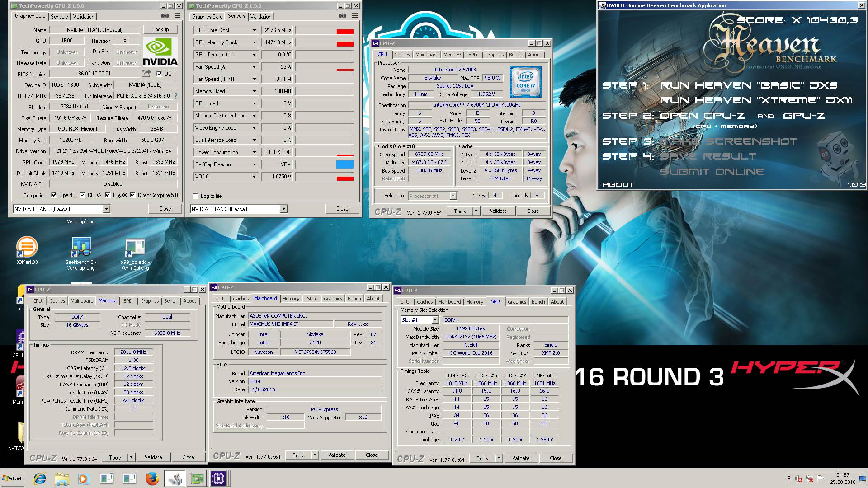The height and width of the screenshot is (488, 868).
Task: Switch to the Heaven benchmark taskbar item
Action: coord(175,479)
